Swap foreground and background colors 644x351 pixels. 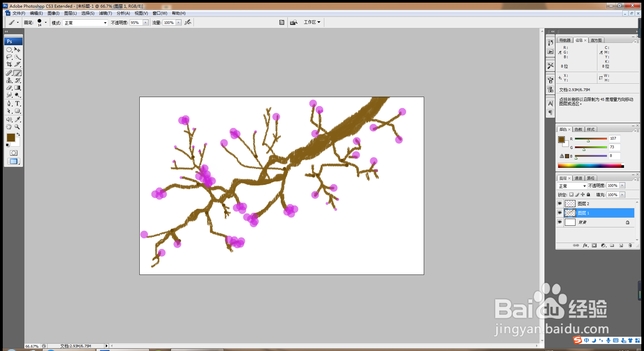tap(18, 134)
